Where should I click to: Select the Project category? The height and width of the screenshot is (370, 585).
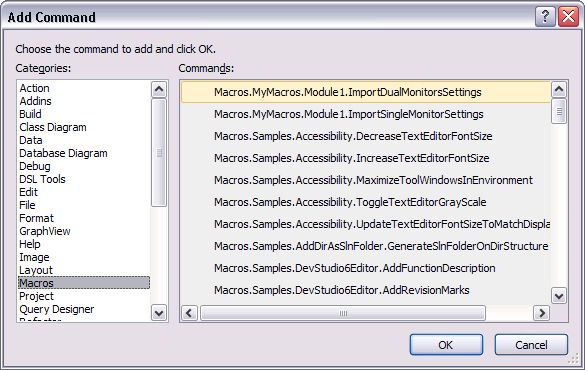click(x=84, y=296)
